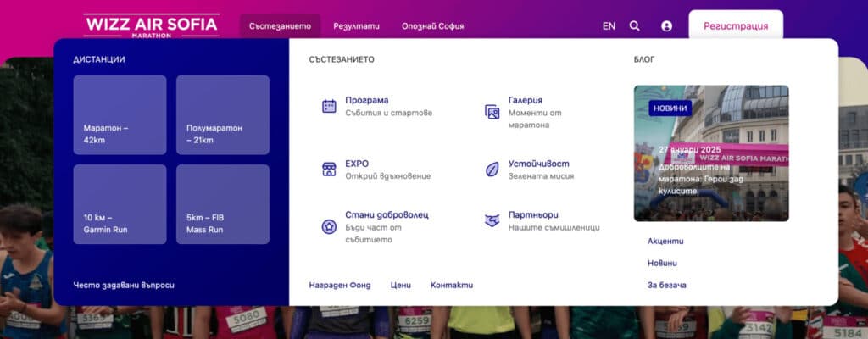Click the Моменти от маратона subtitle
This screenshot has width=868, height=339.
coord(535,119)
